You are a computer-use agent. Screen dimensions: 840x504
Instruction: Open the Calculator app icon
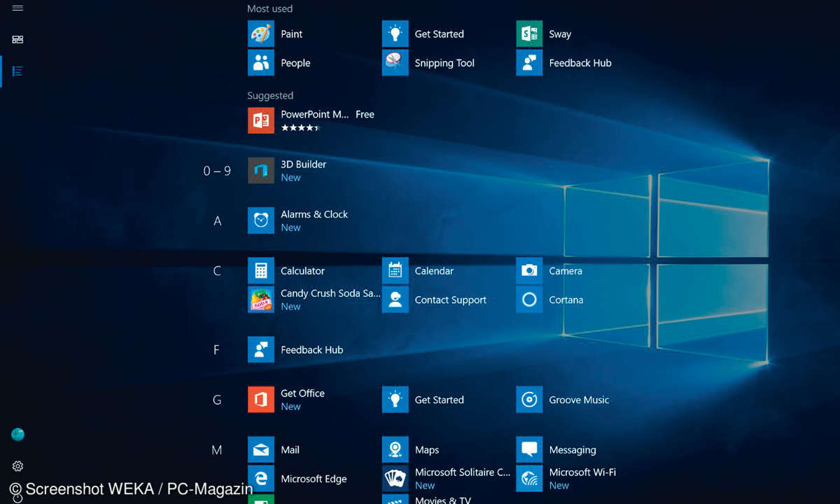[261, 271]
